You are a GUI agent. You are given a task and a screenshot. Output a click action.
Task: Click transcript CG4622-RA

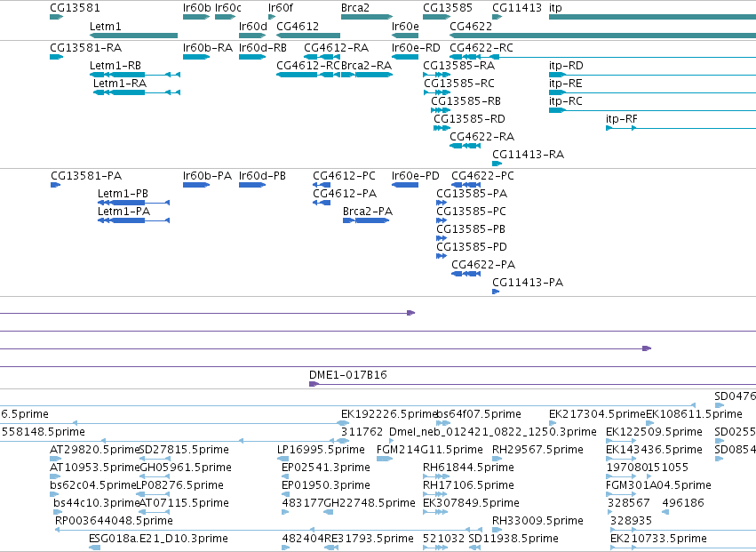coord(481,137)
